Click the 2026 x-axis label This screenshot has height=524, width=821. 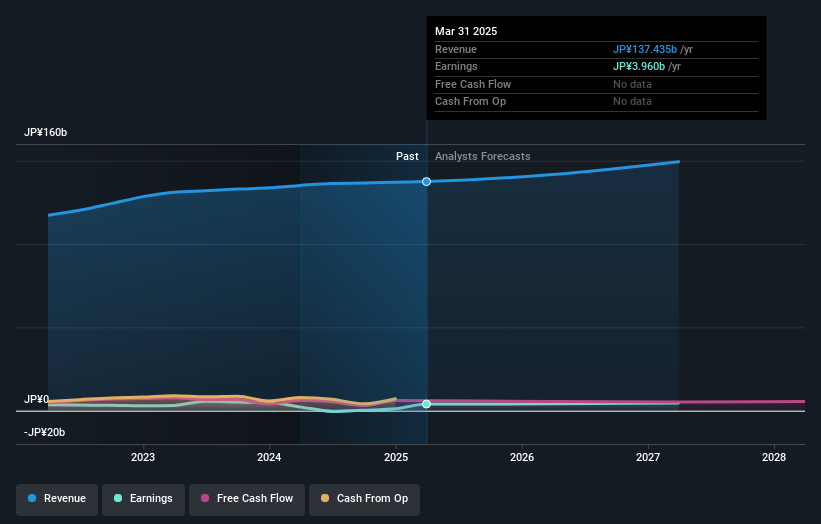coord(522,458)
